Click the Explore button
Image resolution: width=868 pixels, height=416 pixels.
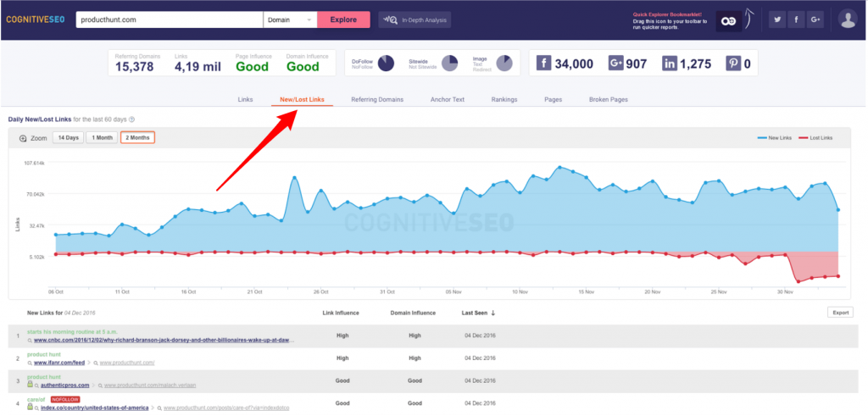pos(344,20)
